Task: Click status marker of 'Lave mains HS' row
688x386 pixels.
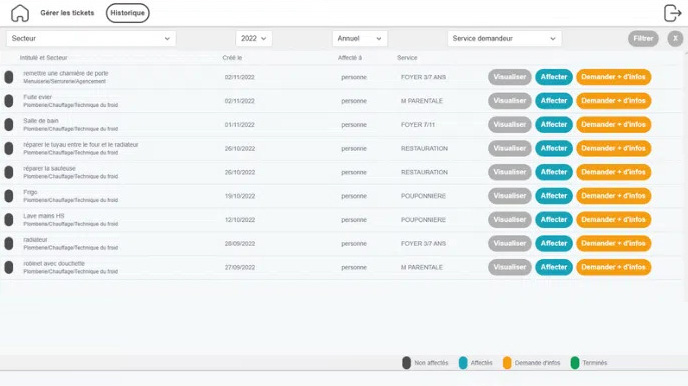Action: pyautogui.click(x=9, y=219)
